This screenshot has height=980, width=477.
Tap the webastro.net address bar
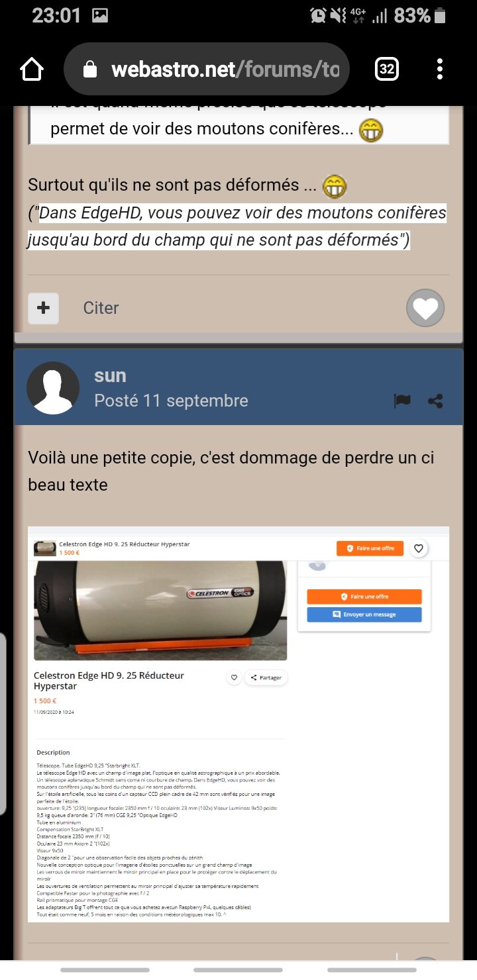tap(207, 69)
